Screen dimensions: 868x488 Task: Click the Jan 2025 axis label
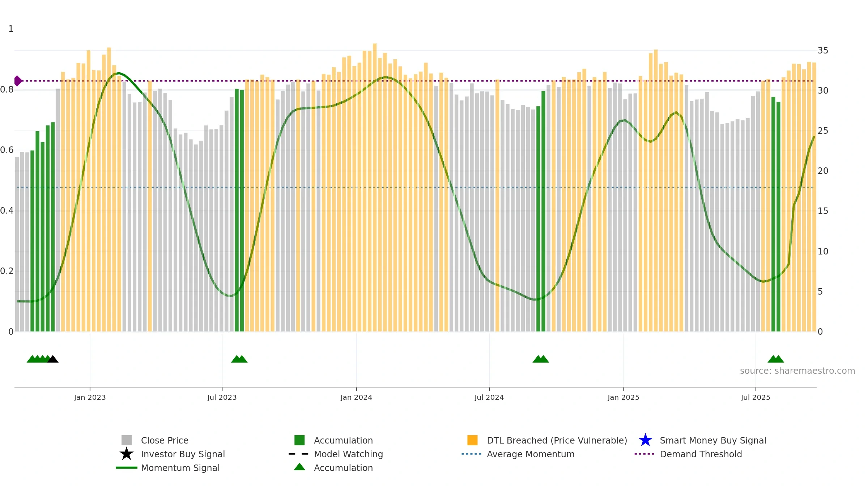pos(624,398)
